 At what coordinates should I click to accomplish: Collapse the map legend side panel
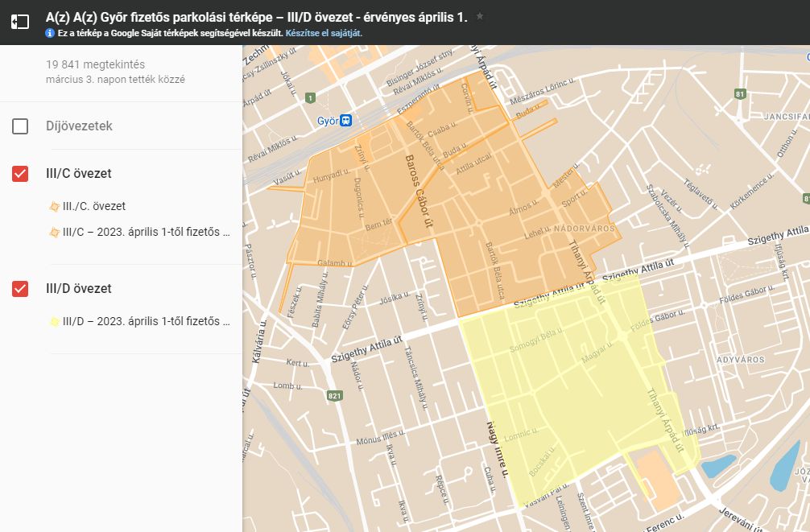(20, 23)
